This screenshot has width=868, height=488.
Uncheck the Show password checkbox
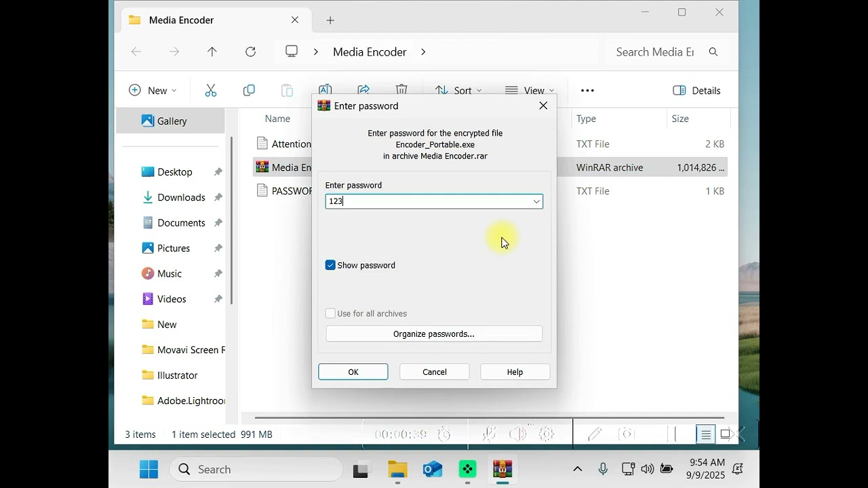coord(330,265)
